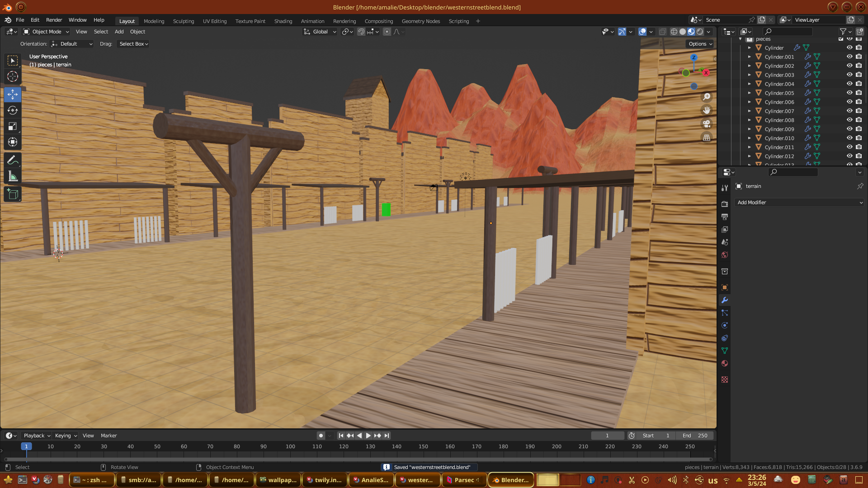Open the Material properties tab
Screen dimensions: 868x488
[725, 363]
